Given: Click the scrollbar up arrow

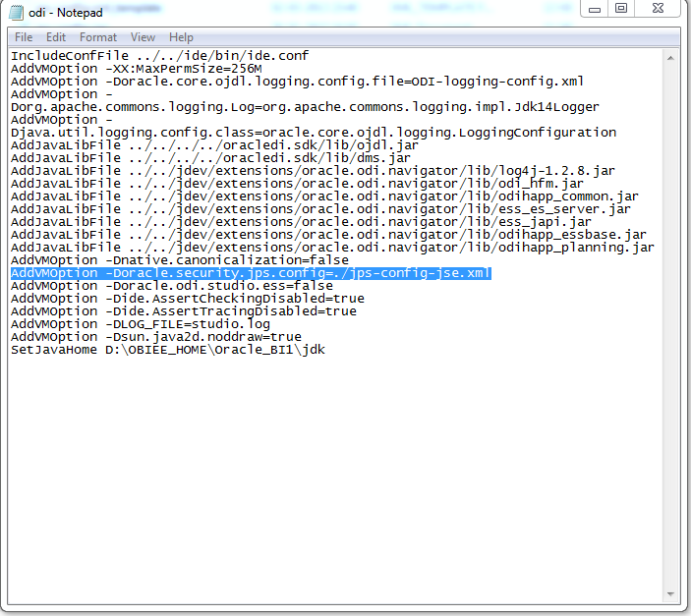Looking at the screenshot, I should [670, 58].
